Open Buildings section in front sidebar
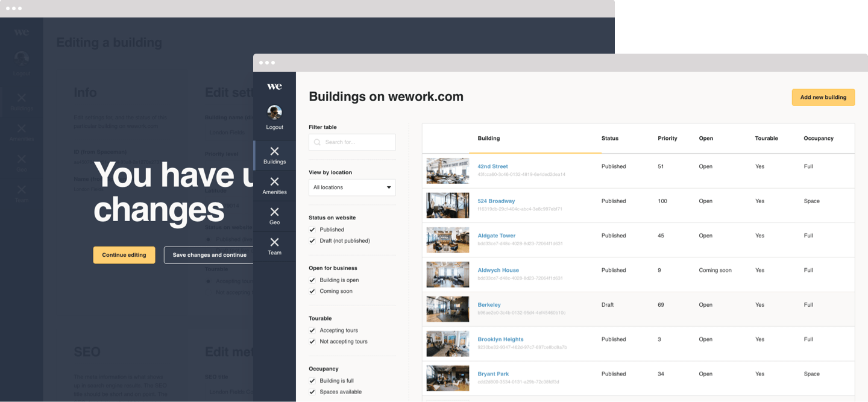 click(x=274, y=155)
